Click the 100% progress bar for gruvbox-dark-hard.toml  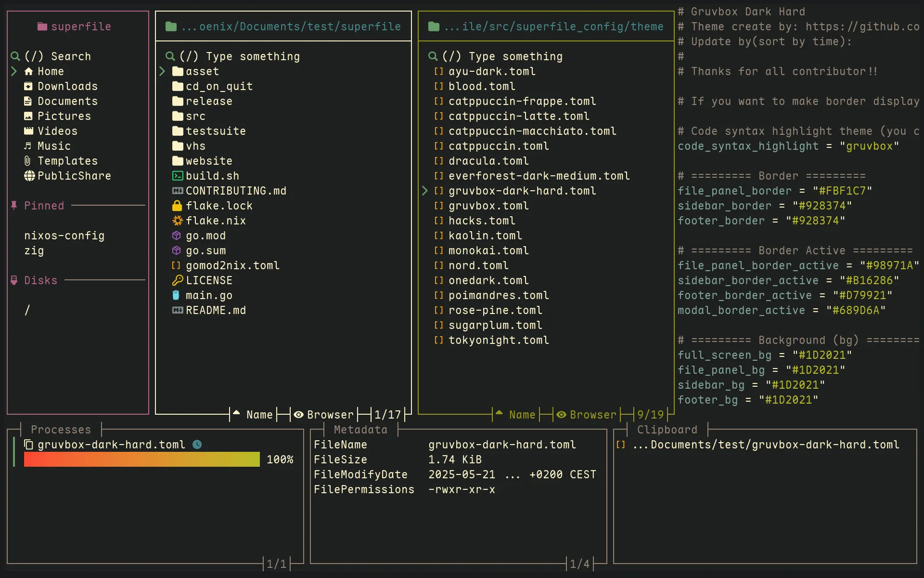(141, 459)
